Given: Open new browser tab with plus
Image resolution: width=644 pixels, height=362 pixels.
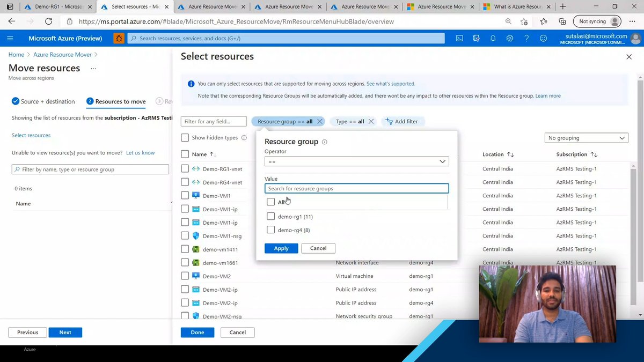Looking at the screenshot, I should click(562, 7).
